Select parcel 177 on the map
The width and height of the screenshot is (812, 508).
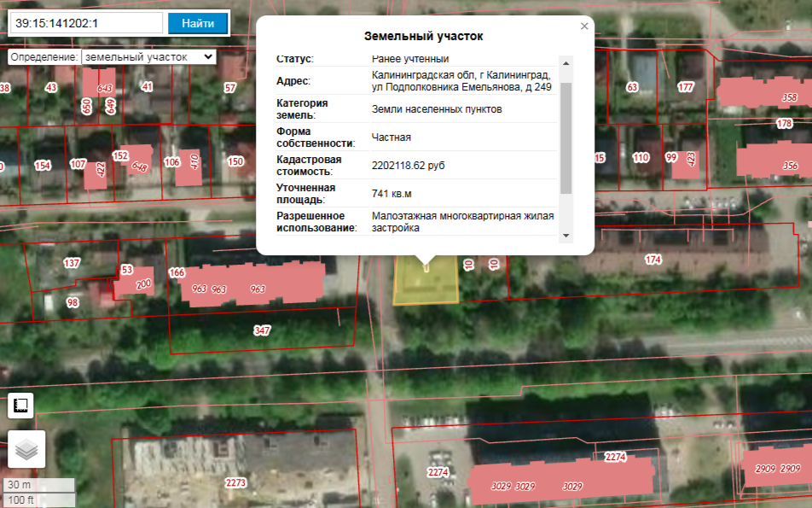coord(686,87)
